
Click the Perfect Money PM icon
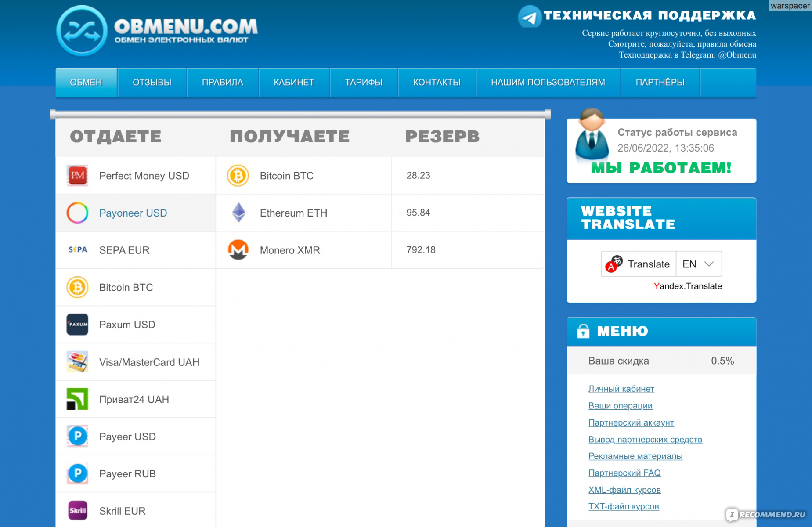point(77,176)
